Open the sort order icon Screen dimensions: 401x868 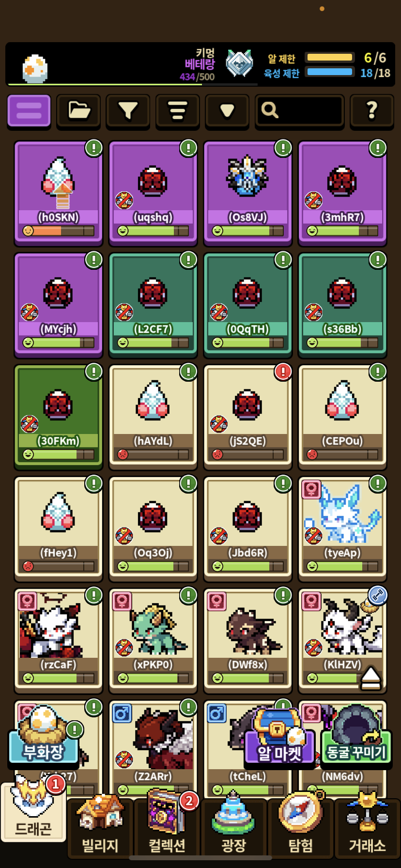tap(178, 111)
